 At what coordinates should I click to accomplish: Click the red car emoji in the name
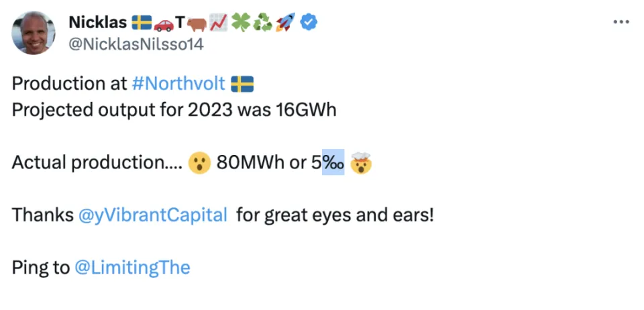(x=164, y=23)
